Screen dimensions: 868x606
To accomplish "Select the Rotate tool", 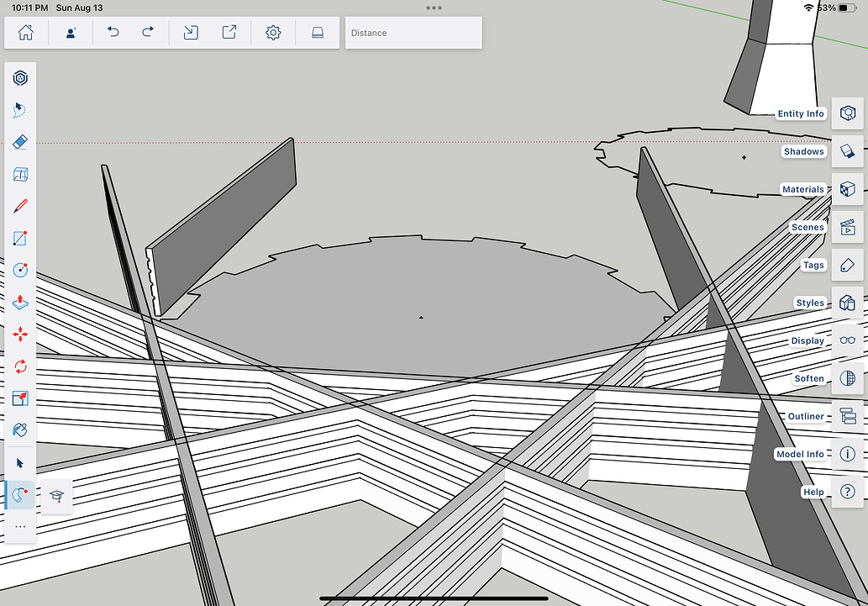I will [19, 366].
